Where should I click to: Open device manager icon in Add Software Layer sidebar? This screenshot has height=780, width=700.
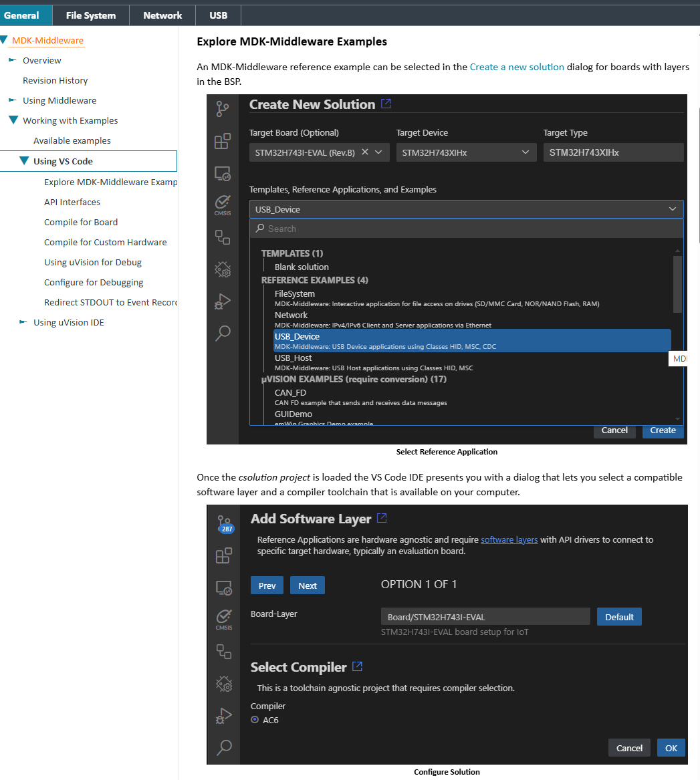(x=224, y=651)
